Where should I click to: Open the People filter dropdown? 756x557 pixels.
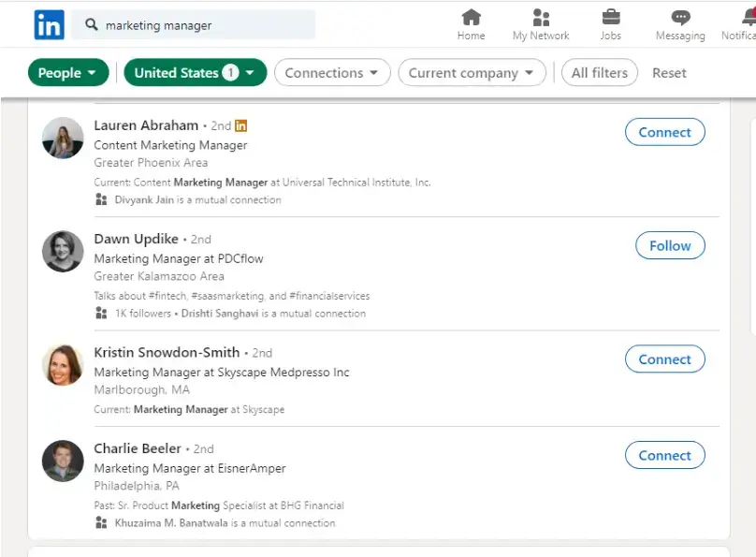tap(67, 72)
